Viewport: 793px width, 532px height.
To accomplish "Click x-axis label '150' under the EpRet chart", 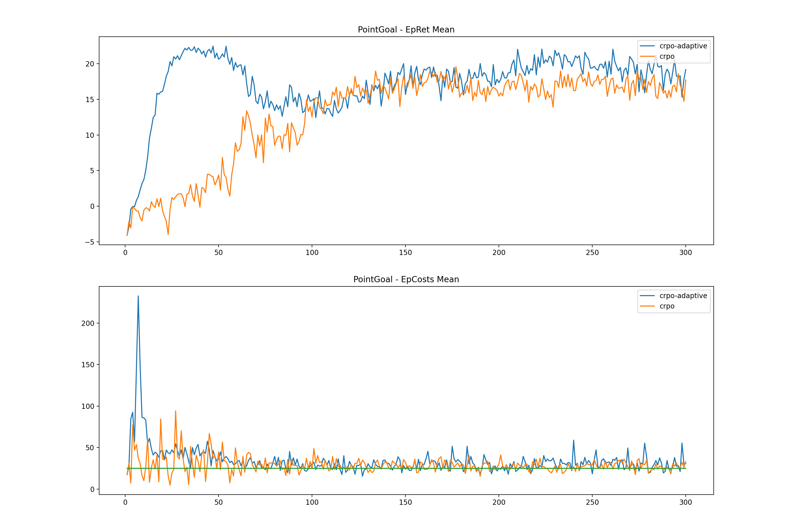I will 405,253.
